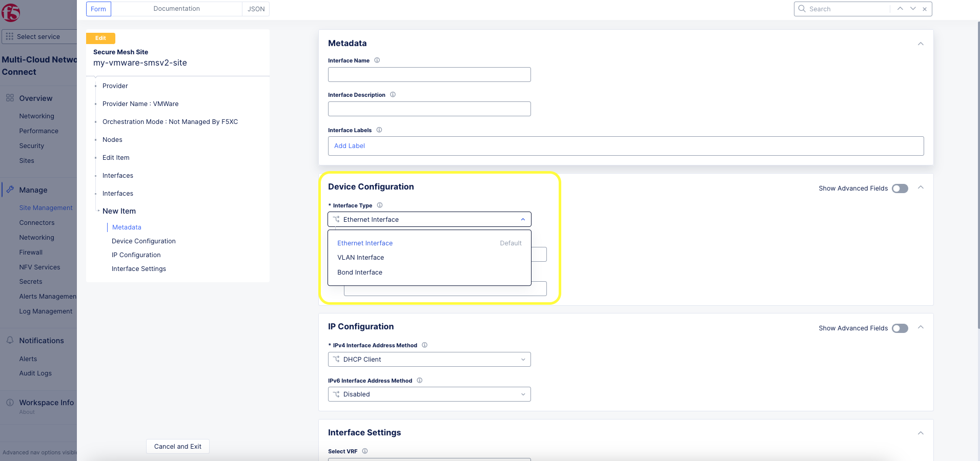Switch to the JSON tab
The image size is (980, 461).
pos(256,9)
